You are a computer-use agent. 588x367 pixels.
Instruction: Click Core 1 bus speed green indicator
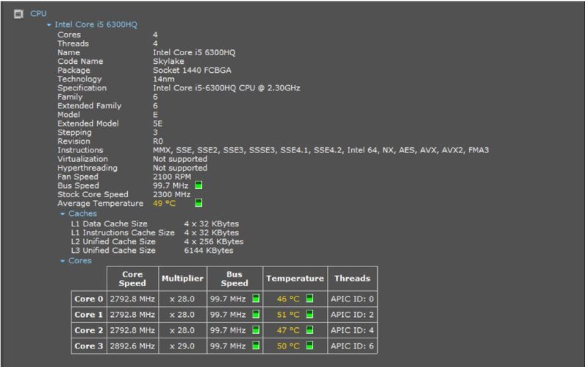(256, 314)
